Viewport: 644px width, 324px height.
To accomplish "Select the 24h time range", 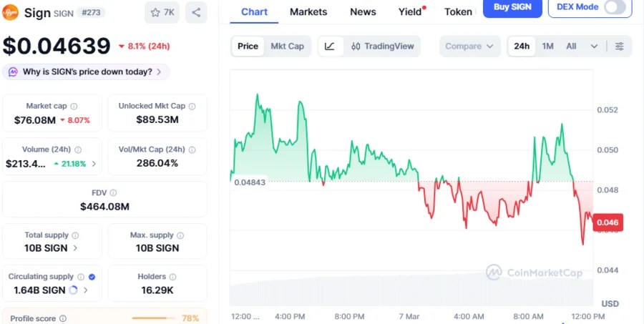I will 522,46.
